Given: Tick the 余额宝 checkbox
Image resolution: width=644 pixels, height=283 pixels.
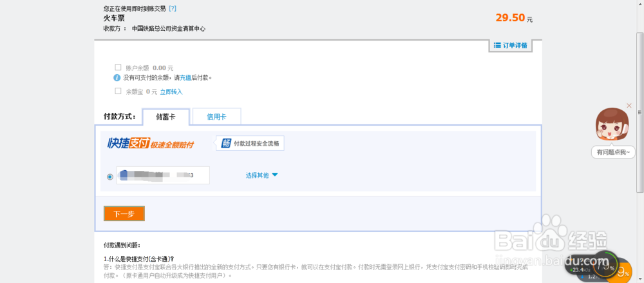Looking at the screenshot, I should pyautogui.click(x=118, y=92).
